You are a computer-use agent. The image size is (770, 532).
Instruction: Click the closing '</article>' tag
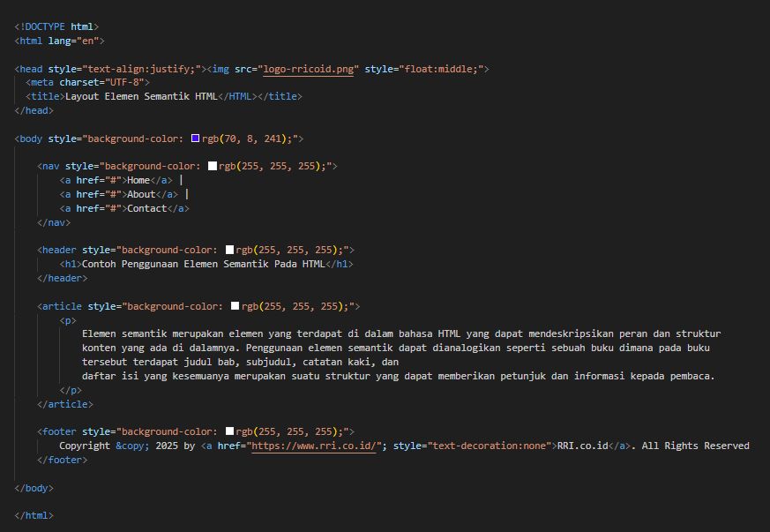tap(64, 404)
